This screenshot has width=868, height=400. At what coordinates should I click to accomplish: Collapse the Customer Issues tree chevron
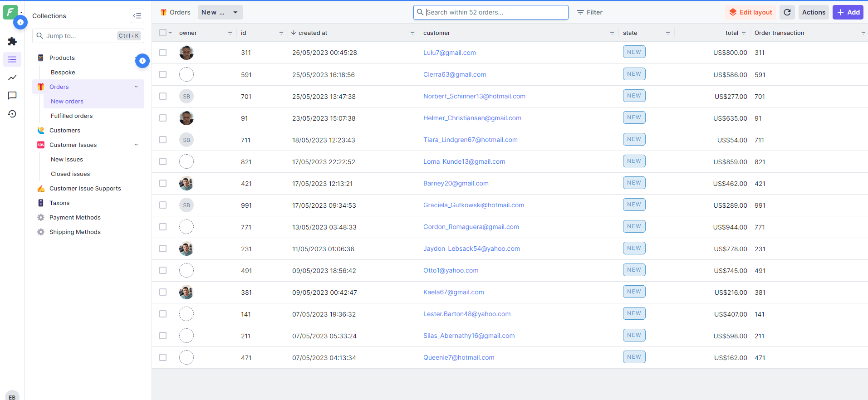tap(136, 145)
